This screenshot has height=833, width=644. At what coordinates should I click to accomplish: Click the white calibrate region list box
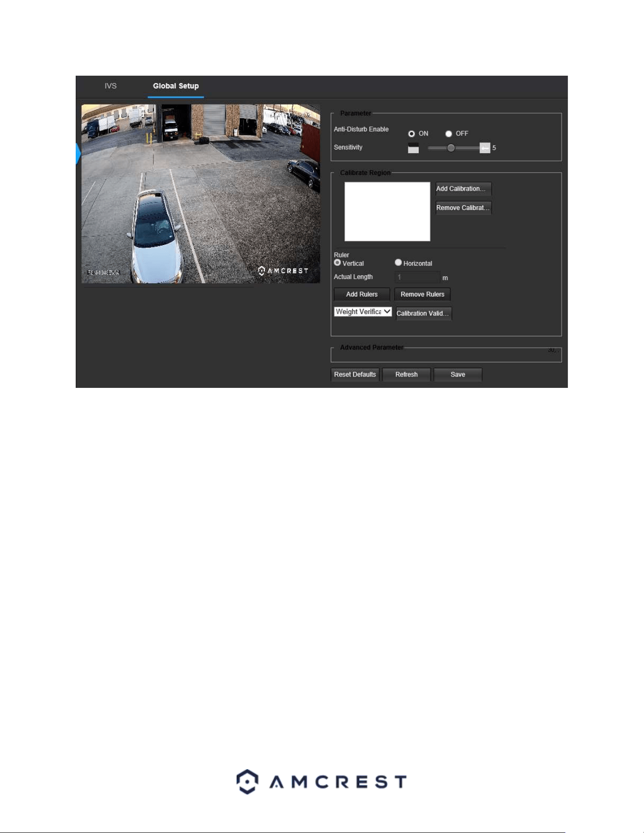click(387, 211)
